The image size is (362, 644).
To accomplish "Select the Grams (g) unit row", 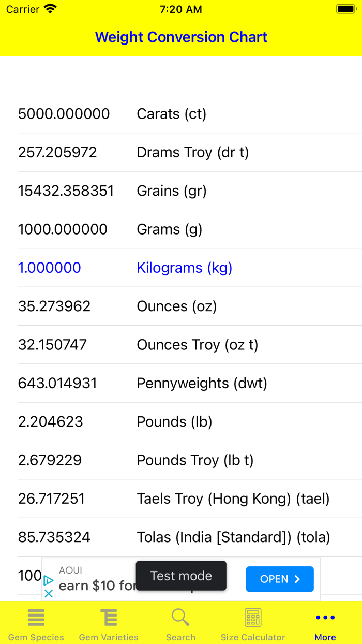I will (181, 229).
